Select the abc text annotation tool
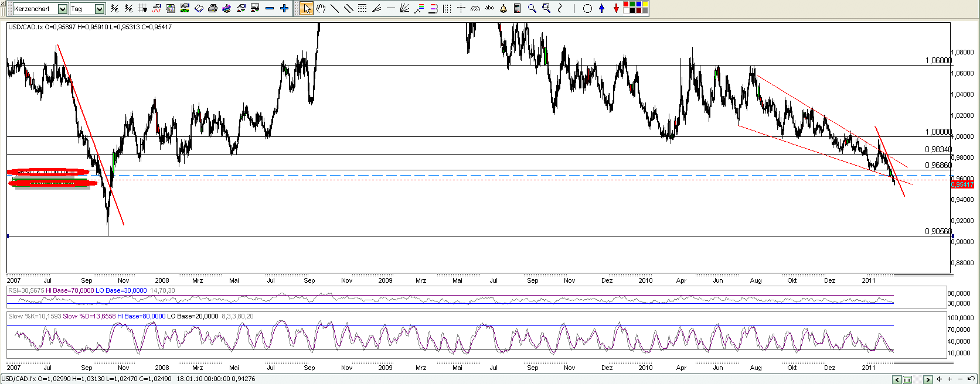 [489, 8]
